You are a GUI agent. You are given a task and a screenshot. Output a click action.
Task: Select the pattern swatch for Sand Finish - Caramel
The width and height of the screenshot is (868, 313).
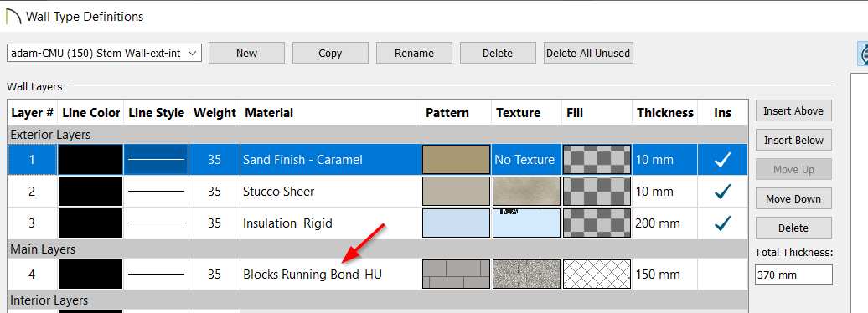pyautogui.click(x=456, y=160)
